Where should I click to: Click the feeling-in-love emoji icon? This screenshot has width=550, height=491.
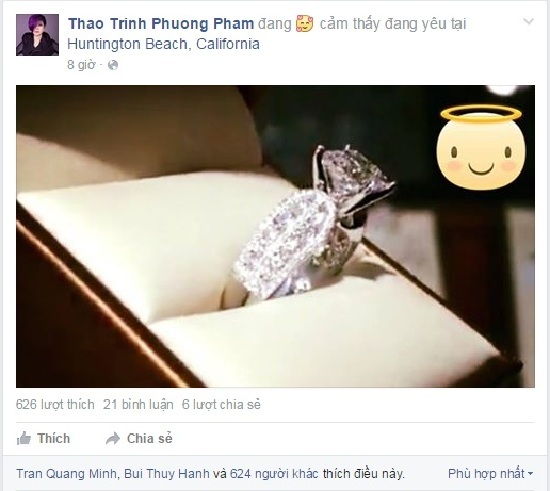point(304,24)
